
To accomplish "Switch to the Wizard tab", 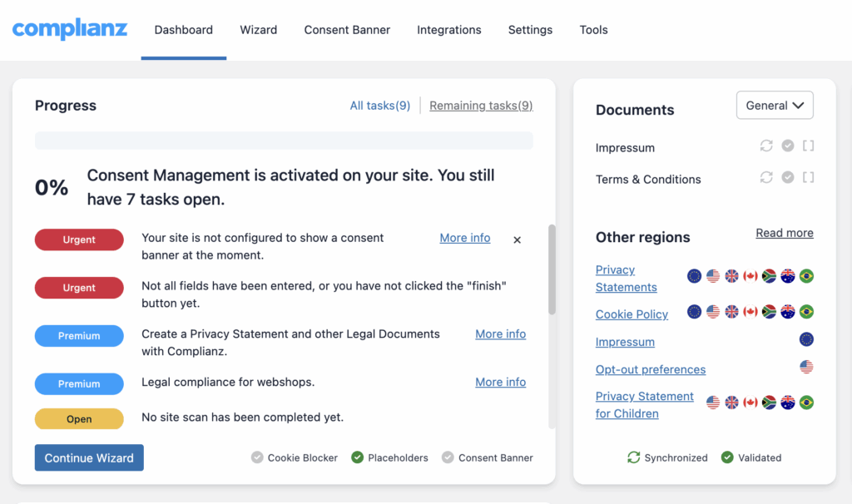I will click(x=259, y=30).
